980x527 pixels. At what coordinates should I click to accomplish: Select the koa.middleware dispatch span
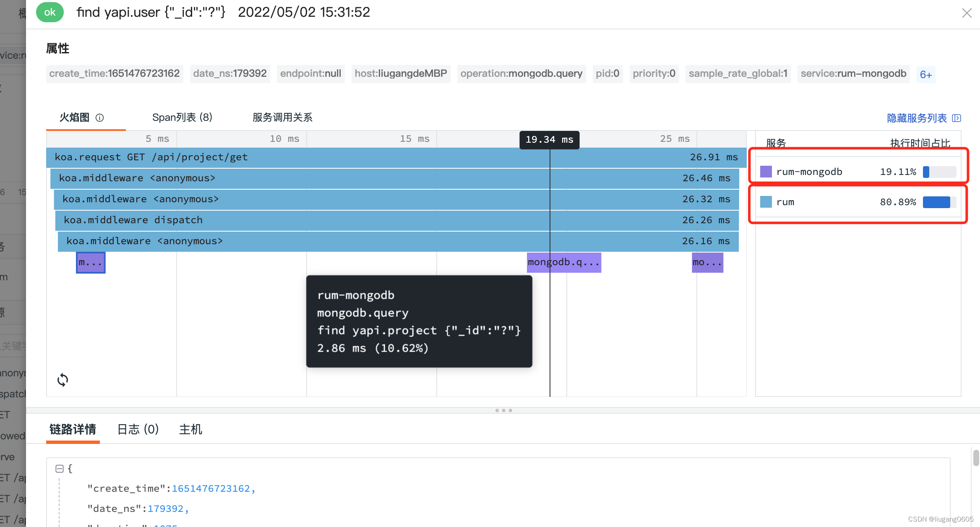(x=397, y=220)
